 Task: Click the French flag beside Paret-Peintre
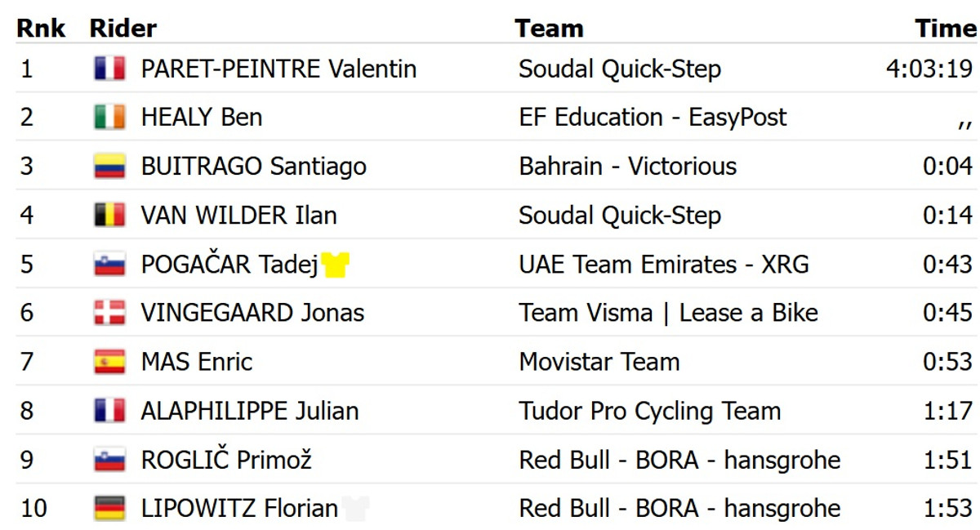(x=109, y=69)
